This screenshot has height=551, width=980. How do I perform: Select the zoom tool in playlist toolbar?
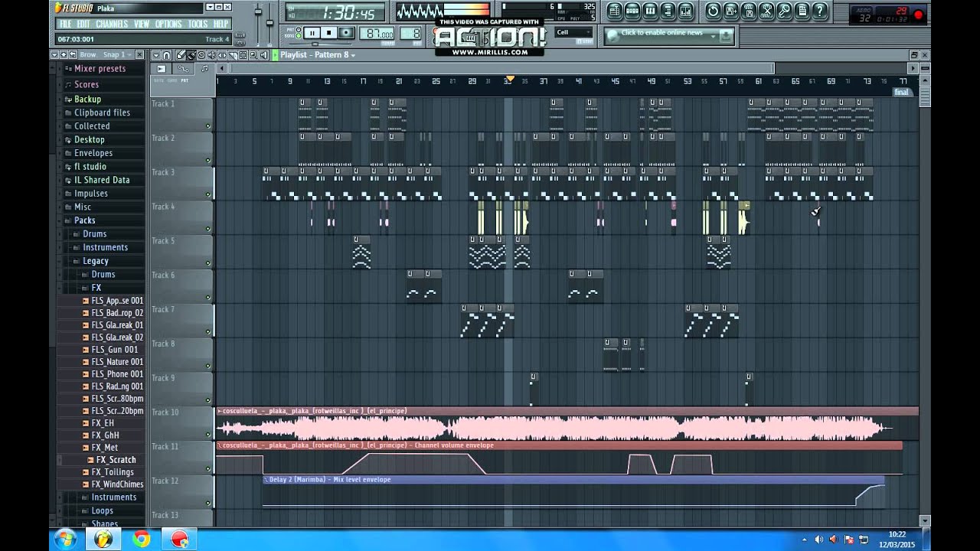[253, 55]
